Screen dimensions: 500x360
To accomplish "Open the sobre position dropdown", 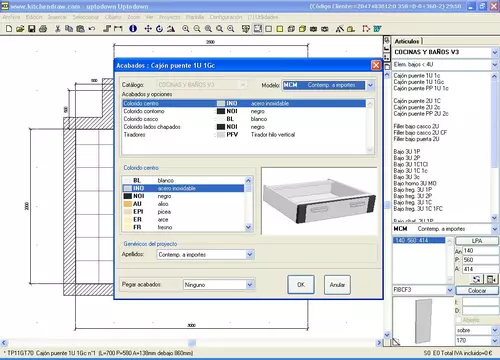I will click(495, 330).
